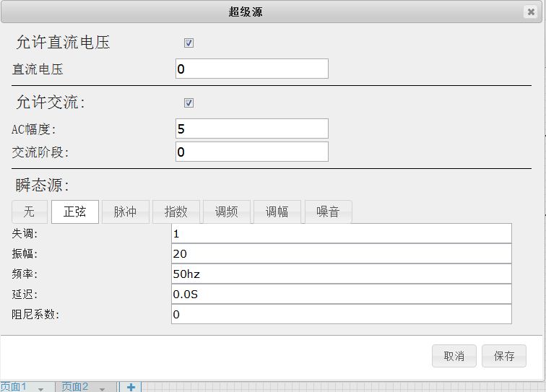
Task: Click the 阻尼系数 input field
Action: coord(341,314)
